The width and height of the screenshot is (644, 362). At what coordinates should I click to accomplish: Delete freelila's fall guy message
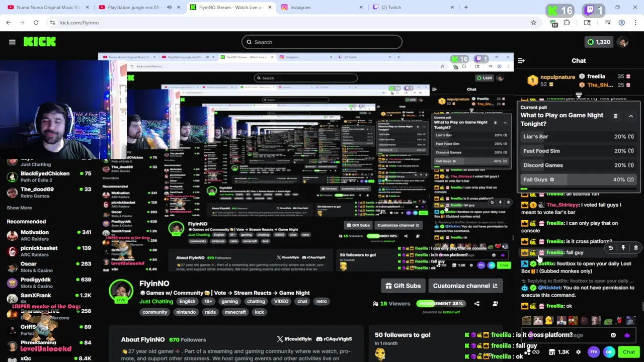tap(635, 248)
